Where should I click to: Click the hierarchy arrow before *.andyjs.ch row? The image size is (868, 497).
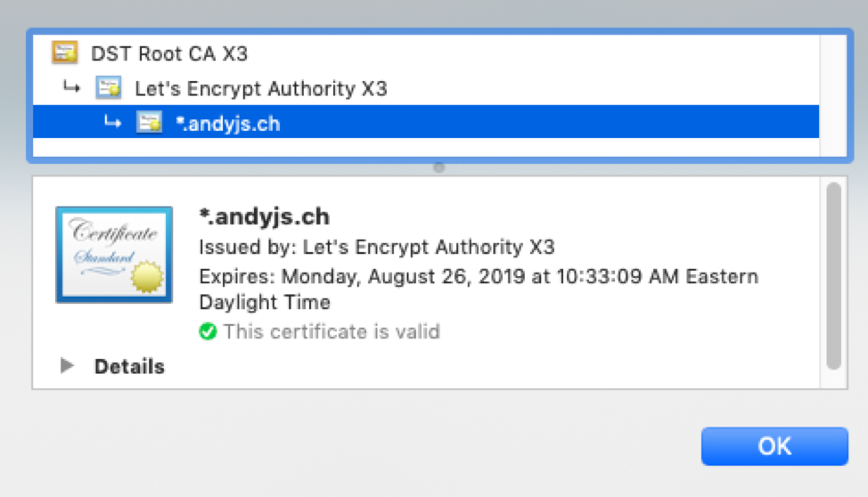(112, 122)
